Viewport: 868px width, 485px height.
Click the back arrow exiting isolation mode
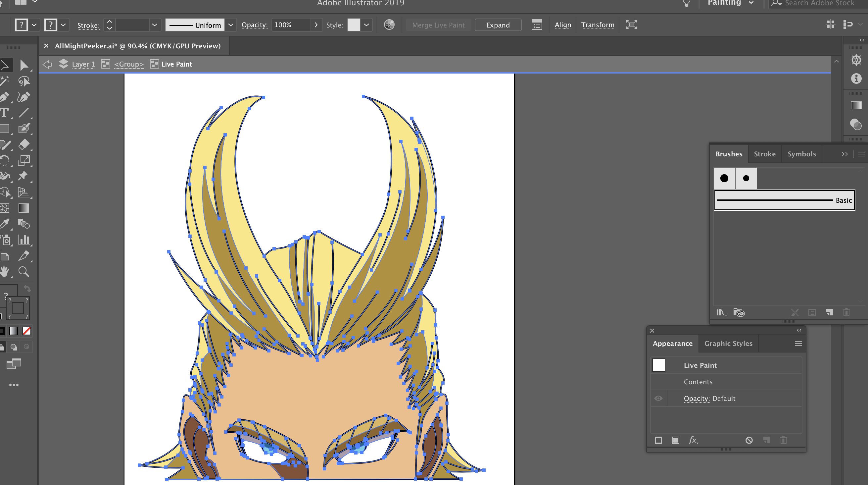[x=47, y=64]
